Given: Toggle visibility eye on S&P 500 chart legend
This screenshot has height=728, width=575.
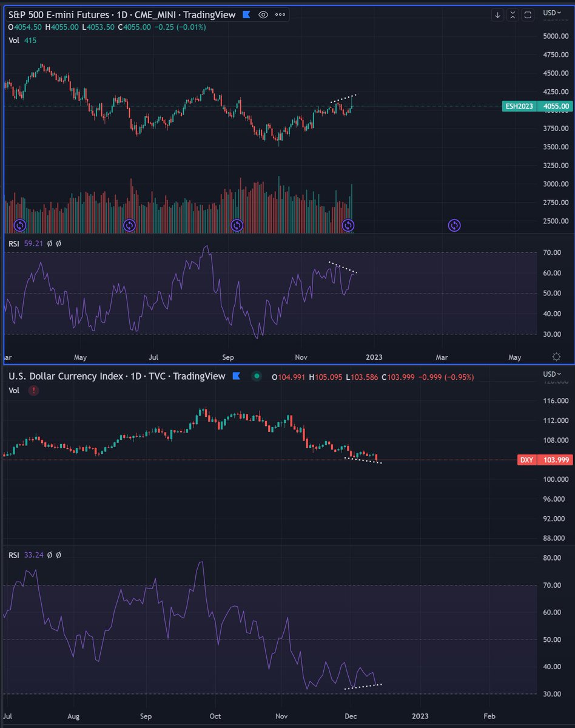Looking at the screenshot, I should click(263, 15).
